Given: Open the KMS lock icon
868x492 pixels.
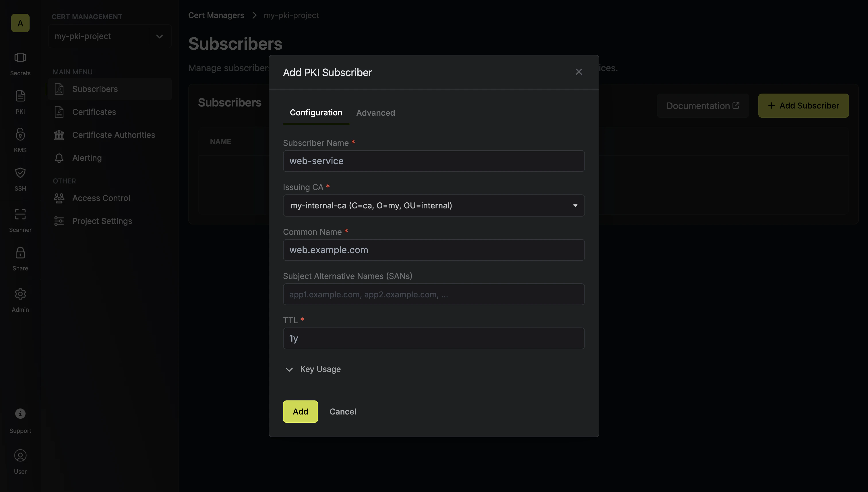Looking at the screenshot, I should pos(20,134).
